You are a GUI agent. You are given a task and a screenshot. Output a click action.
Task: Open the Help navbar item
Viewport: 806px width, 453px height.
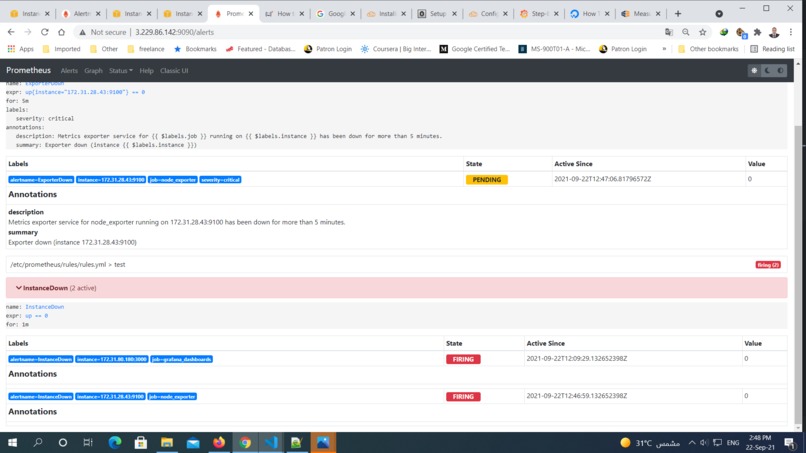coord(146,70)
